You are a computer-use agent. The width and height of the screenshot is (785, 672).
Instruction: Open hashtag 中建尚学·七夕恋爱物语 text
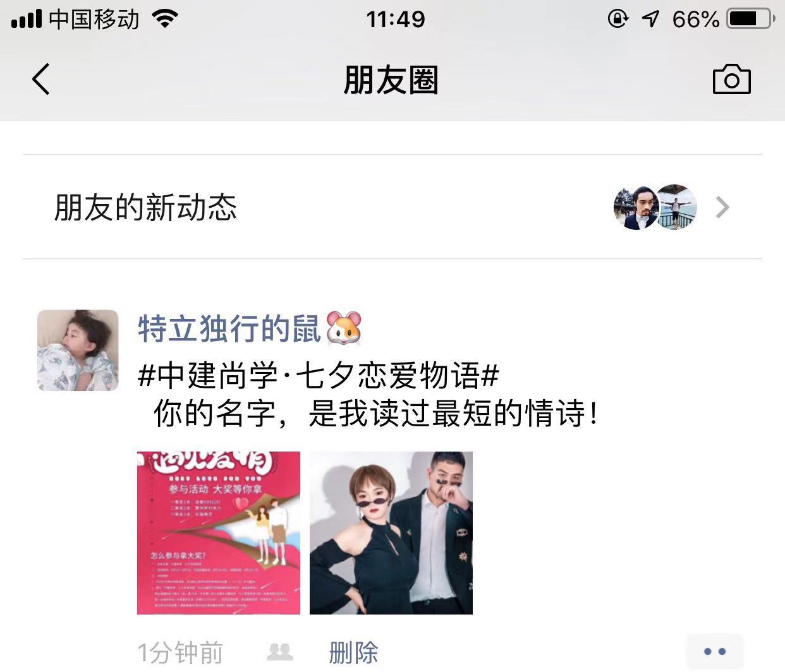[x=319, y=376]
